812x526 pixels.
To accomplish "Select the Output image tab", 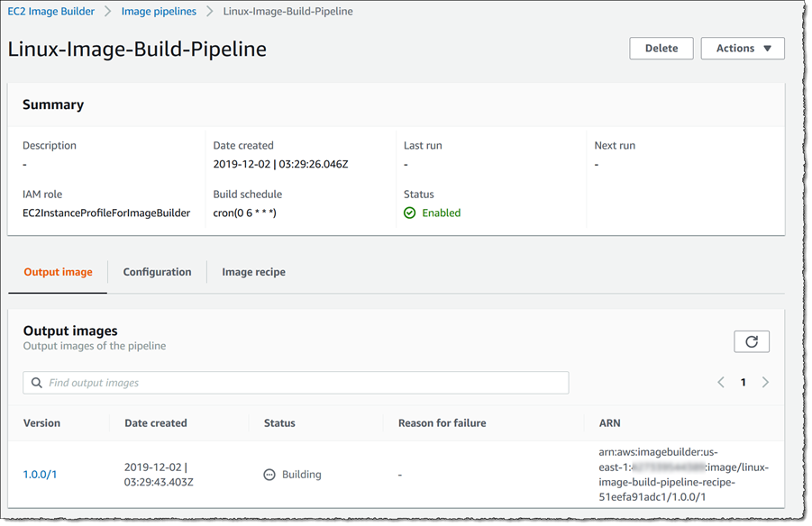I will pyautogui.click(x=58, y=272).
